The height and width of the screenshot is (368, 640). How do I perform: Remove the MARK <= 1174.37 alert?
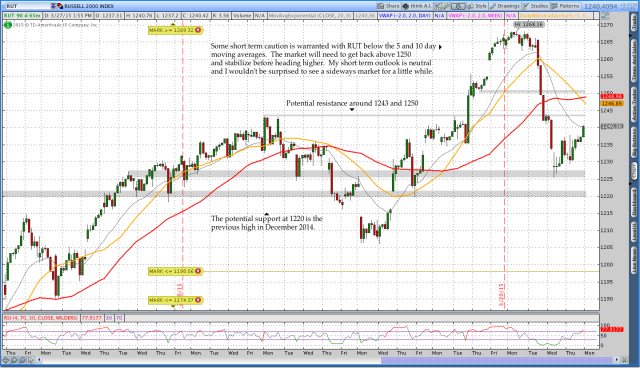click(198, 300)
